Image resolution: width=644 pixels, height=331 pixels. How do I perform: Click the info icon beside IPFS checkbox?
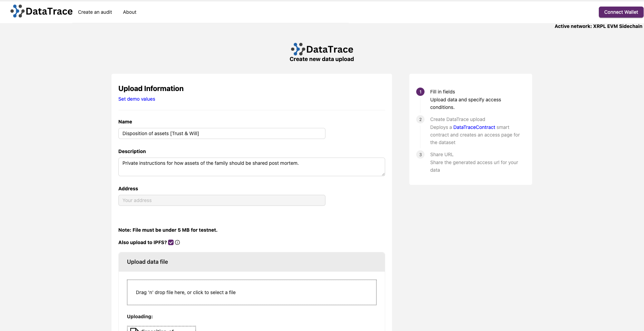(x=177, y=242)
